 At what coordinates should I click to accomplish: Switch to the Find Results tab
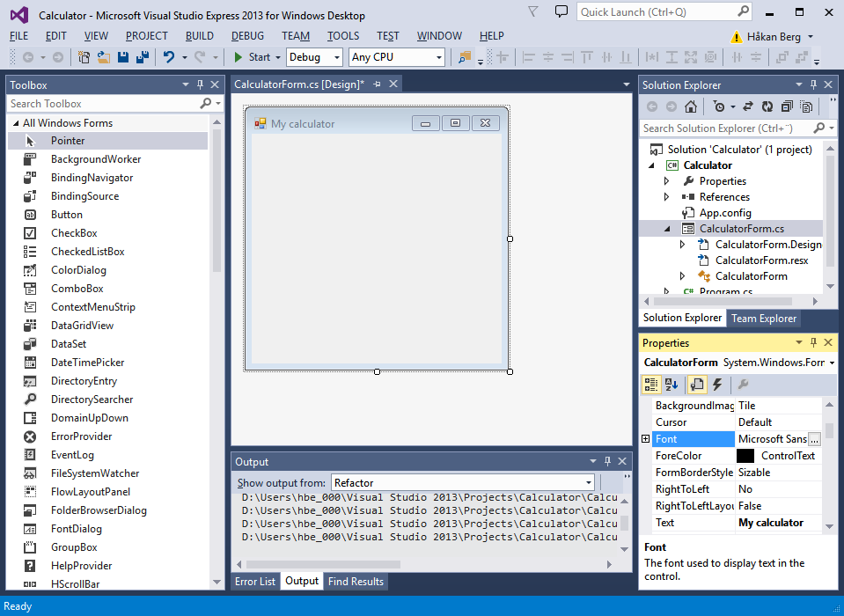tap(356, 582)
